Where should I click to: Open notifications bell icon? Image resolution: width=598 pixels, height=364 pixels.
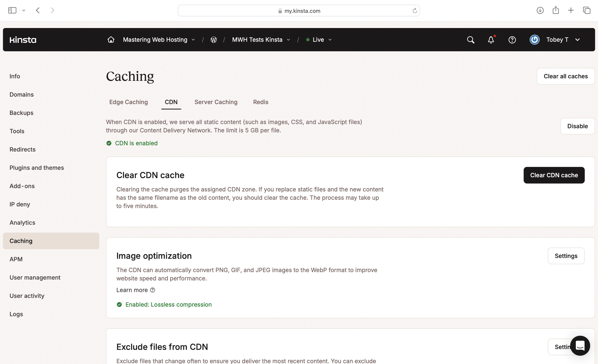point(491,40)
